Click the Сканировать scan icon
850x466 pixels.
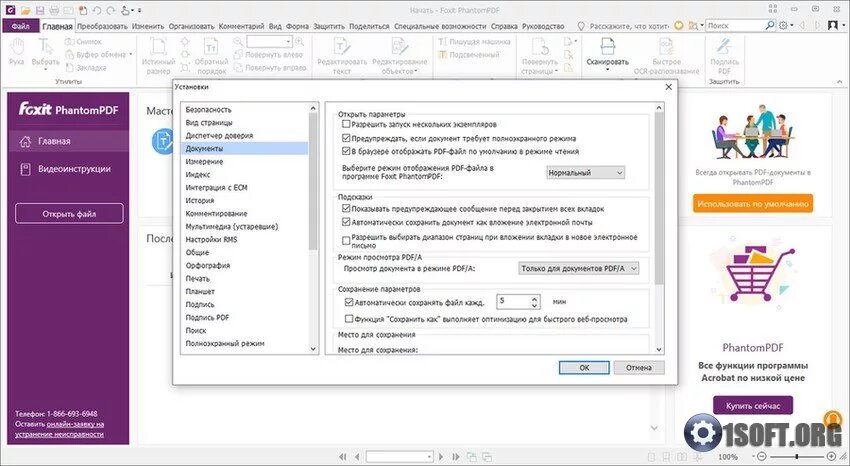(x=607, y=48)
